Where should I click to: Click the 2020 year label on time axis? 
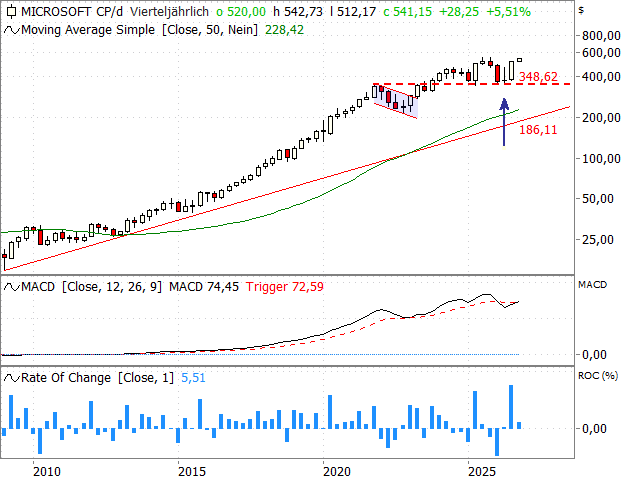tap(337, 471)
